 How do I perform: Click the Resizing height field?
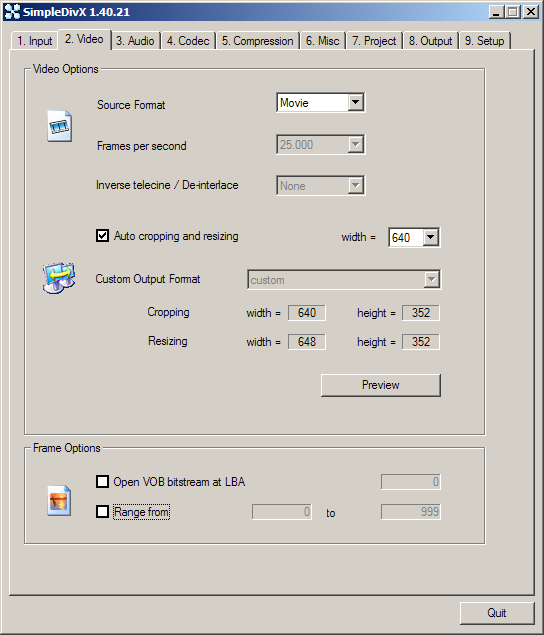coord(421,342)
